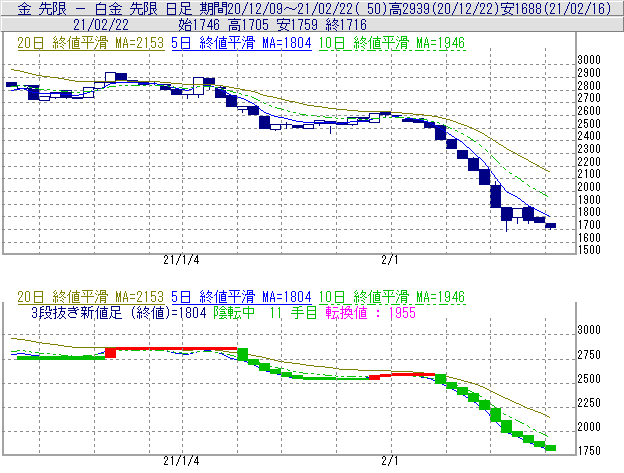The width and height of the screenshot is (624, 473).
Task: Click the low value 安1759 in header row
Action: pos(297,25)
